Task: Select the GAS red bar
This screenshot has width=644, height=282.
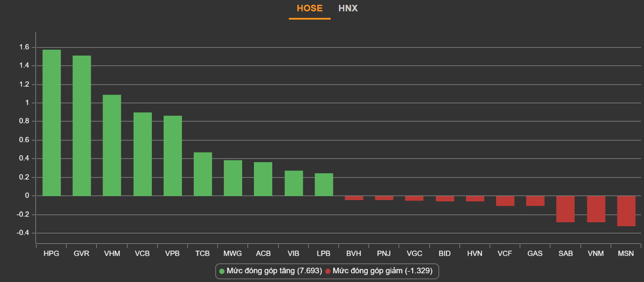Action: [x=535, y=201]
